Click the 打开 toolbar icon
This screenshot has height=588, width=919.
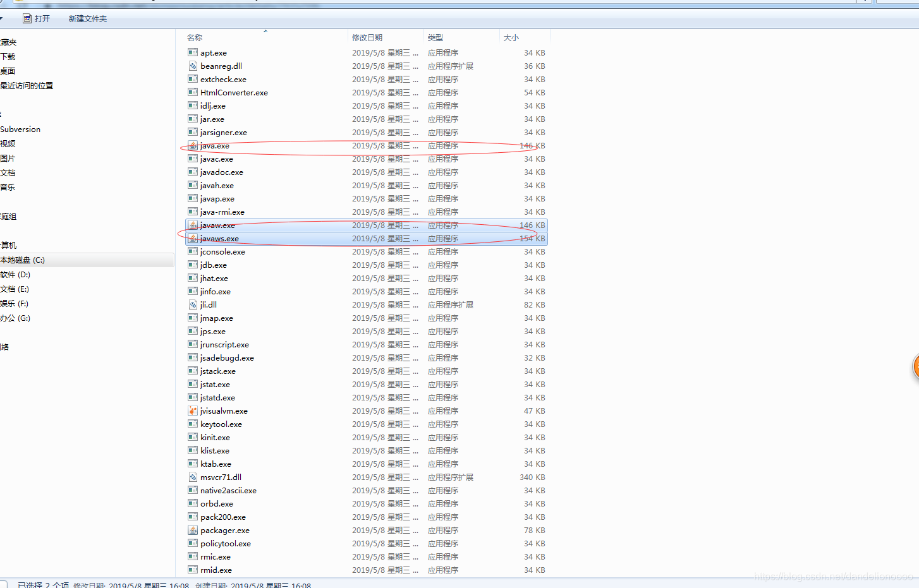click(x=27, y=18)
